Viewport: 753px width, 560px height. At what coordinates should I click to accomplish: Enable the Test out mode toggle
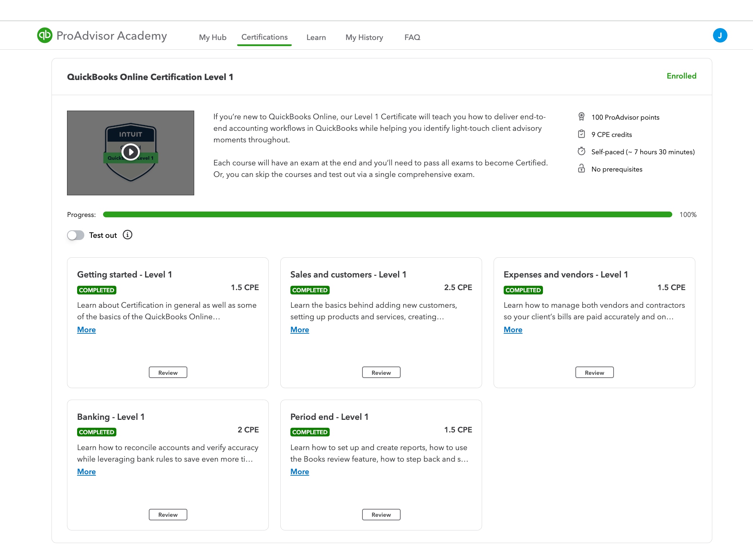(75, 235)
